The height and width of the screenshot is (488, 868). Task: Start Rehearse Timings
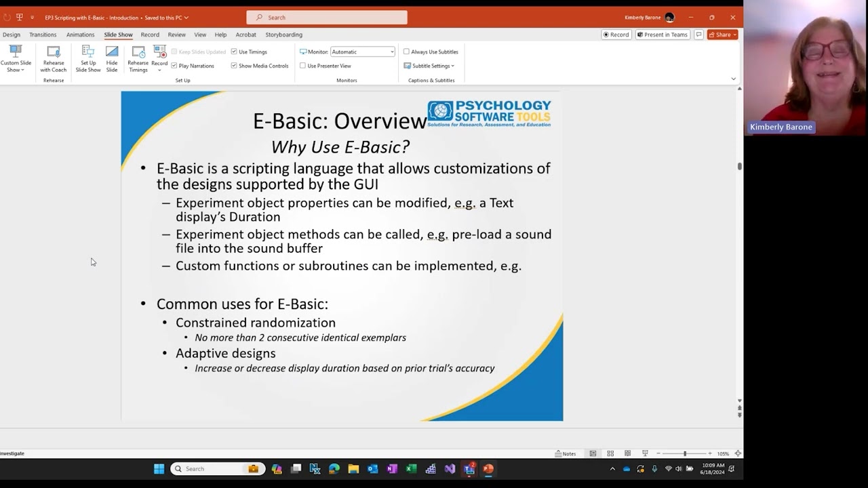tap(138, 59)
